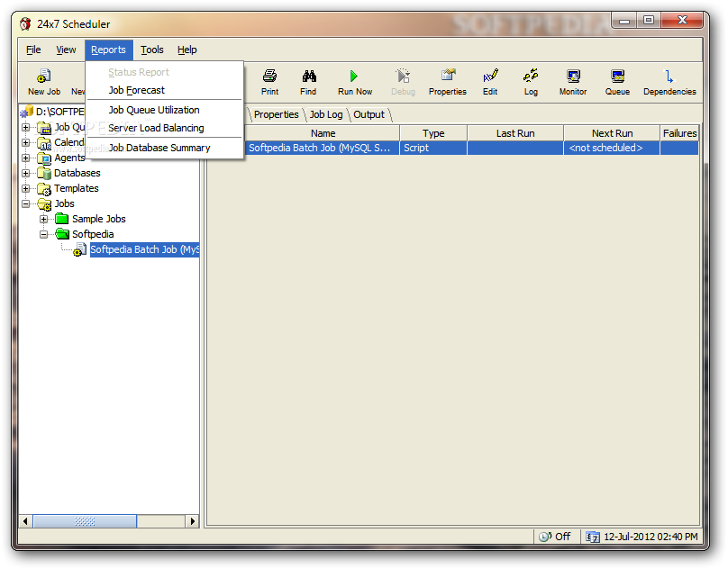728x569 pixels.
Task: Click the green Sample Jobs folder icon
Action: coord(62,219)
